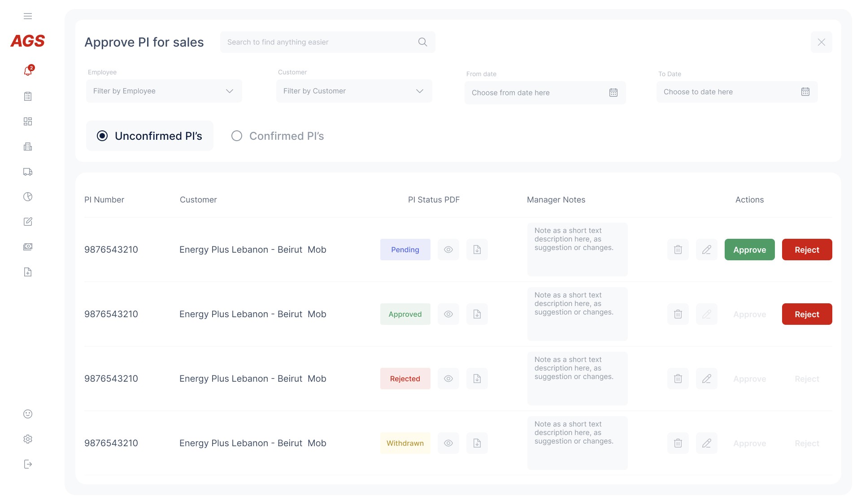This screenshot has width=861, height=504.
Task: Select the Confirmed PI's radio button
Action: (x=237, y=136)
